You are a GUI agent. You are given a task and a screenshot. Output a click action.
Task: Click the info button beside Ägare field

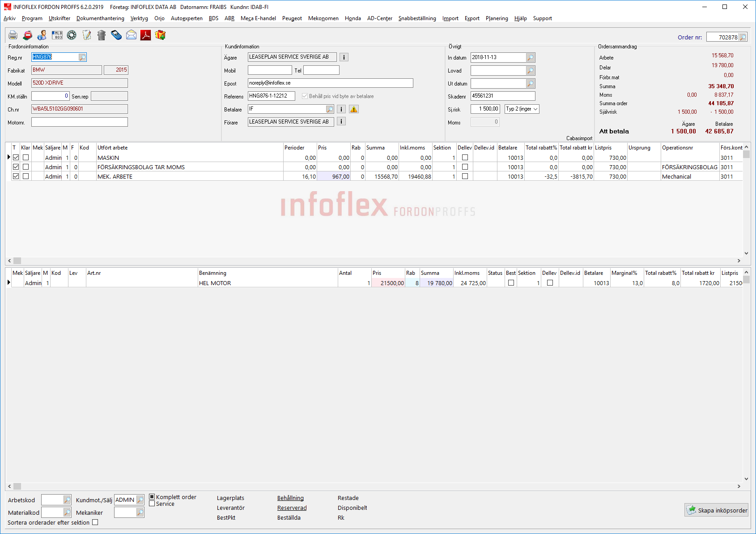tap(344, 57)
